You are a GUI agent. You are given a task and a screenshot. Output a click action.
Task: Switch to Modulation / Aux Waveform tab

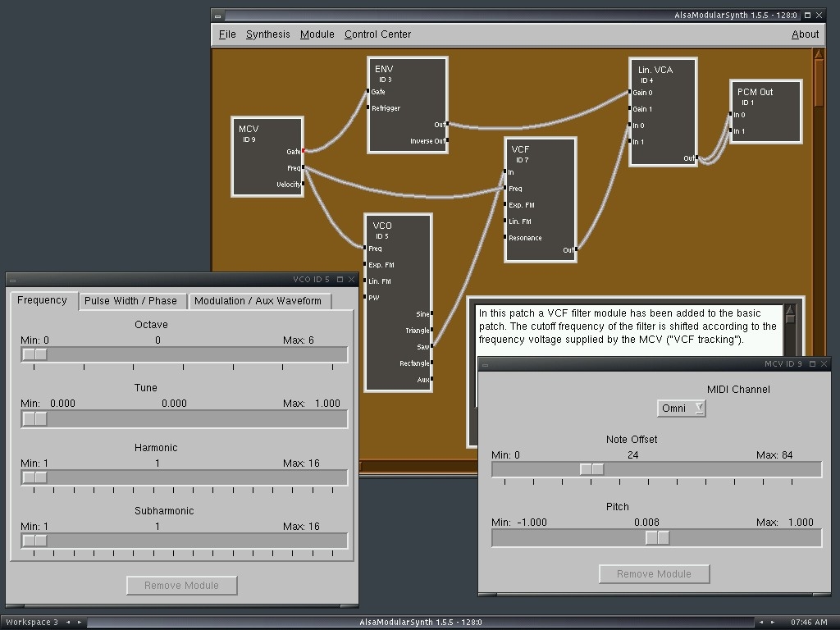pos(258,301)
